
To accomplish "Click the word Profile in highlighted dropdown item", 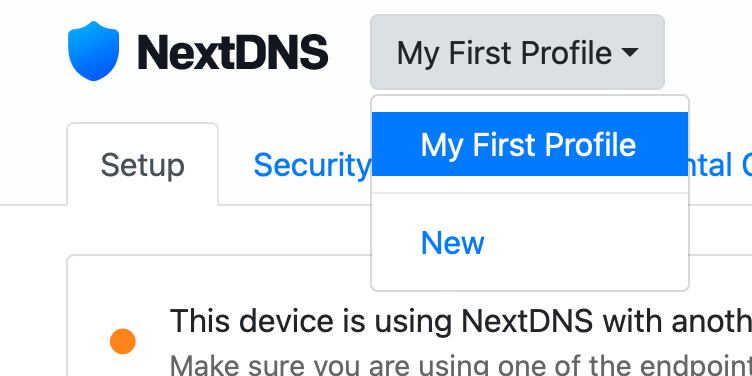I will click(590, 144).
